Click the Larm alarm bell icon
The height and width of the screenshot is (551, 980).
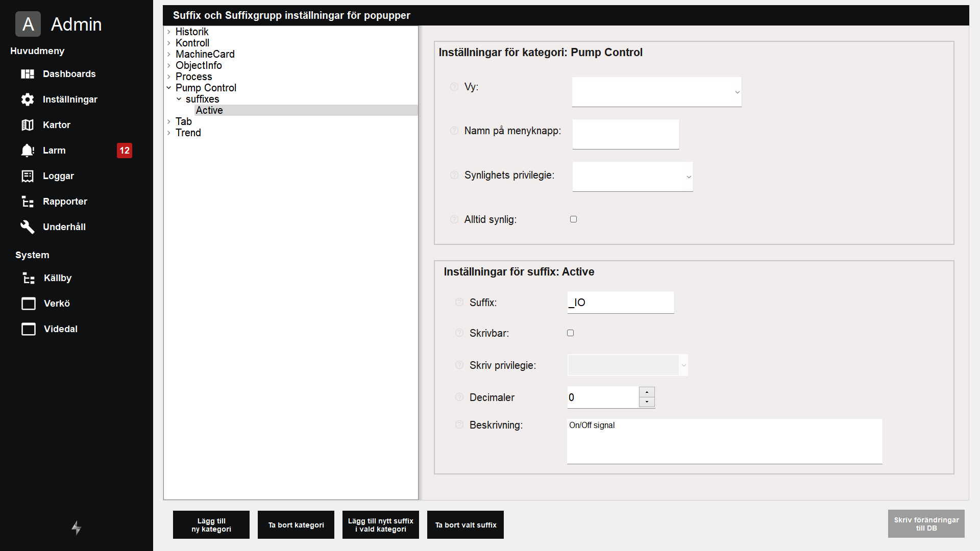tap(27, 151)
